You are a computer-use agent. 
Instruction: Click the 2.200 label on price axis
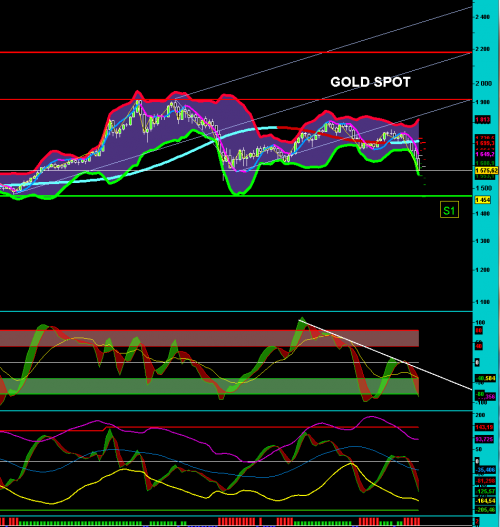(x=483, y=49)
